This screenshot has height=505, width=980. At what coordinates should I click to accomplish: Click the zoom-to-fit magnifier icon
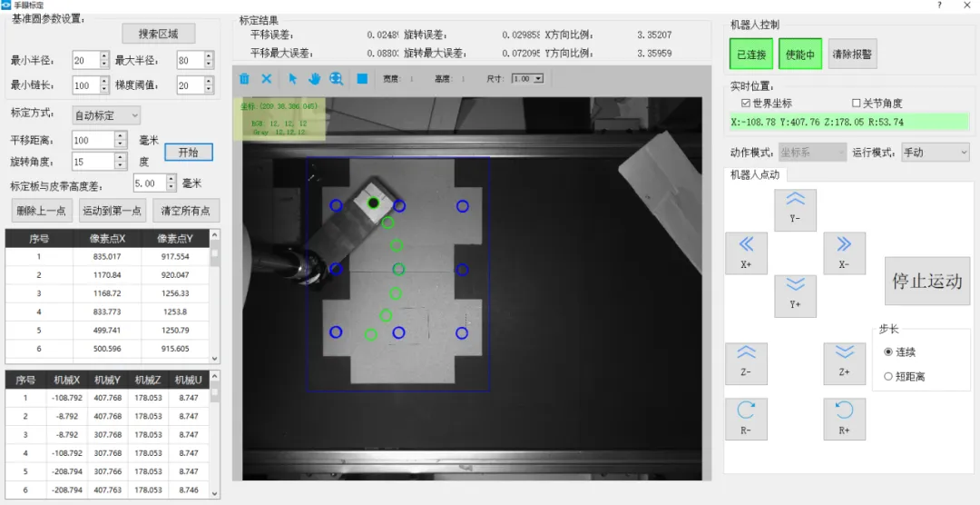pos(337,79)
